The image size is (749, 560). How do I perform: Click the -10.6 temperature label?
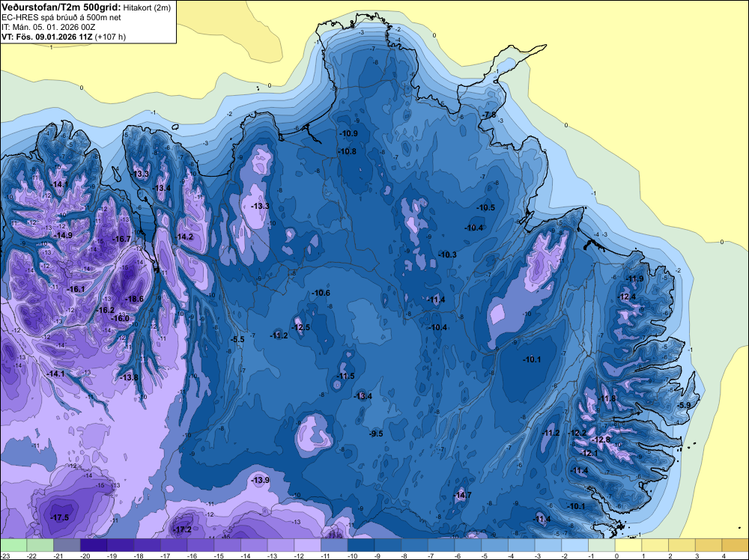pyautogui.click(x=321, y=293)
